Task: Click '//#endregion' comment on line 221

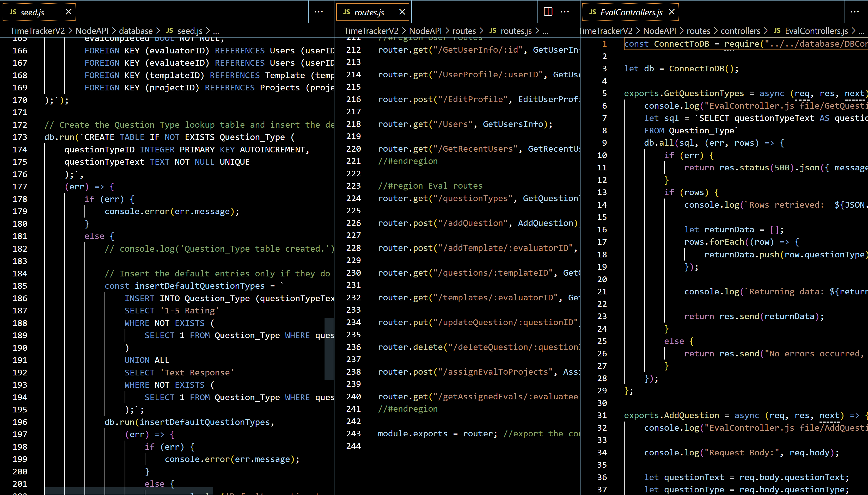Action: 407,161
